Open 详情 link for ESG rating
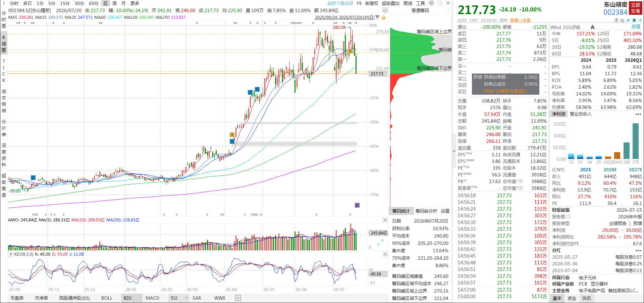 pos(636,27)
